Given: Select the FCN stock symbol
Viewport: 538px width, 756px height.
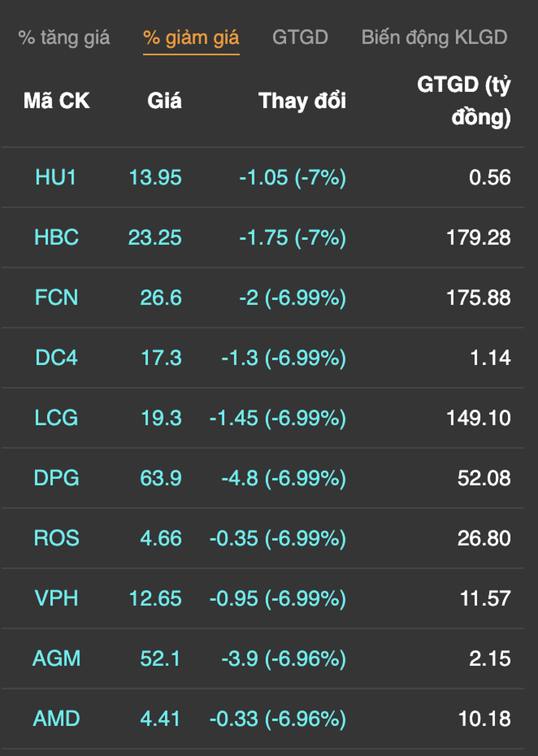Looking at the screenshot, I should point(56,298).
